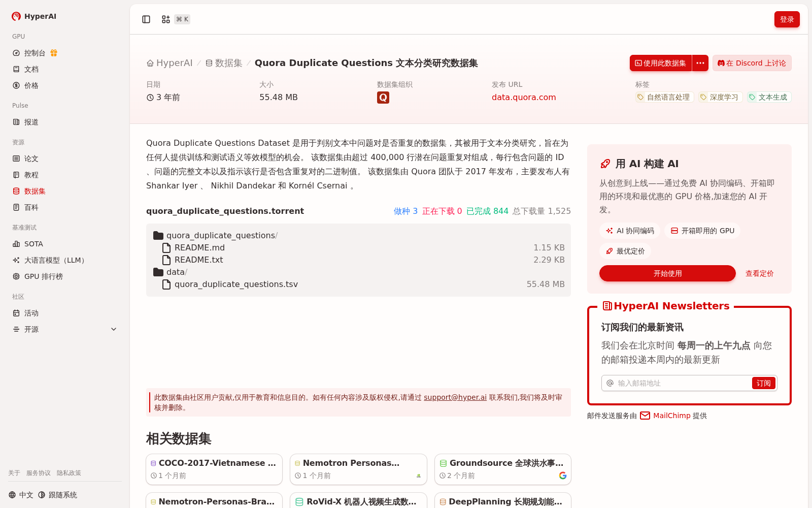Open the MailChimp link
Screen dimensions: 812x508
672,416
